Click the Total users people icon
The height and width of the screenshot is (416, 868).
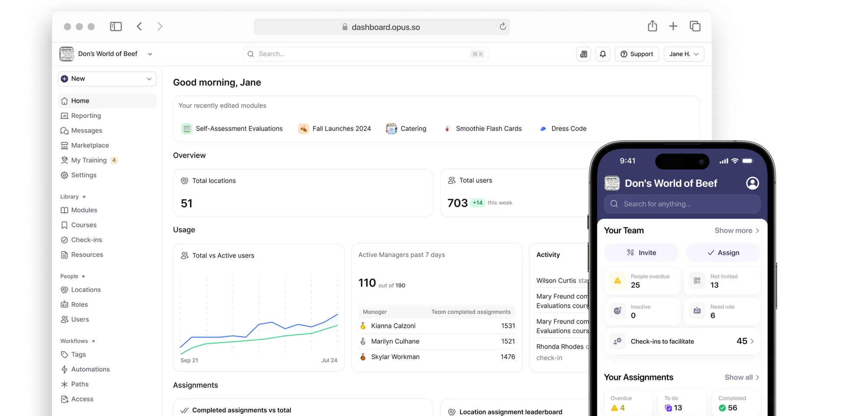452,180
